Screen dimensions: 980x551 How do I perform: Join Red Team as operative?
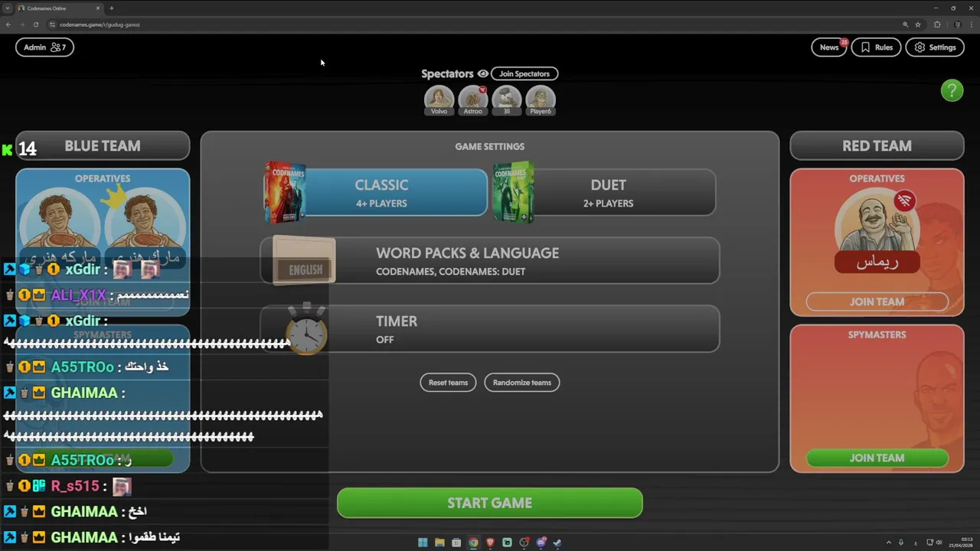tap(877, 302)
